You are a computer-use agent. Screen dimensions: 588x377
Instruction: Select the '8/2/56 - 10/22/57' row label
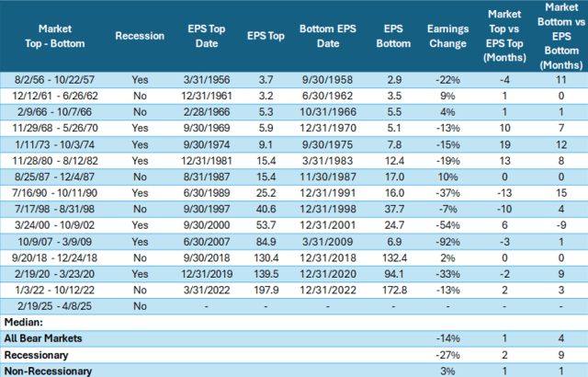pyautogui.click(x=51, y=82)
